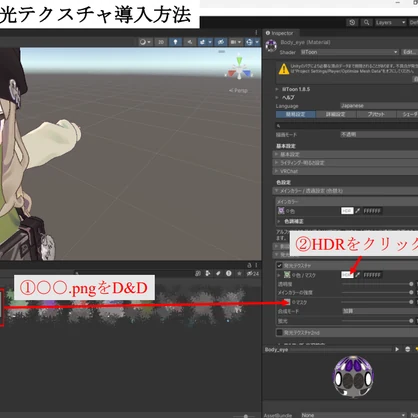Play the Body_eye material preview
Viewport: 418px width, 418px height.
click(x=397, y=349)
